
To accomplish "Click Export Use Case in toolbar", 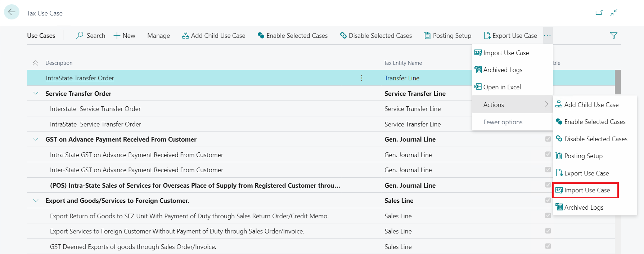I will click(510, 35).
